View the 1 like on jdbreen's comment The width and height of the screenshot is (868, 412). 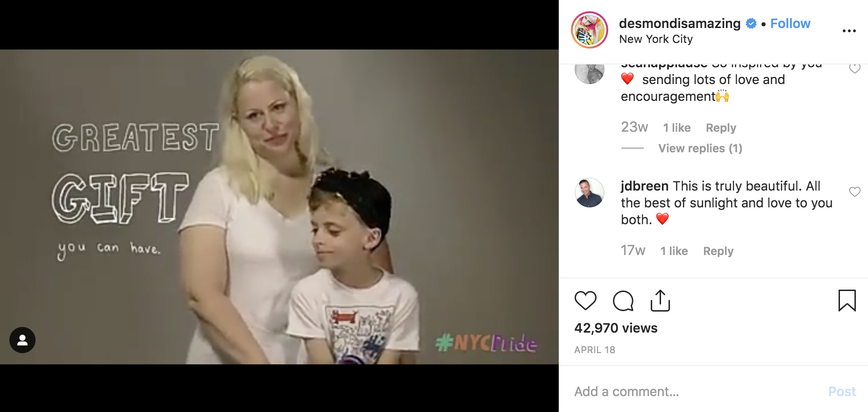(674, 251)
